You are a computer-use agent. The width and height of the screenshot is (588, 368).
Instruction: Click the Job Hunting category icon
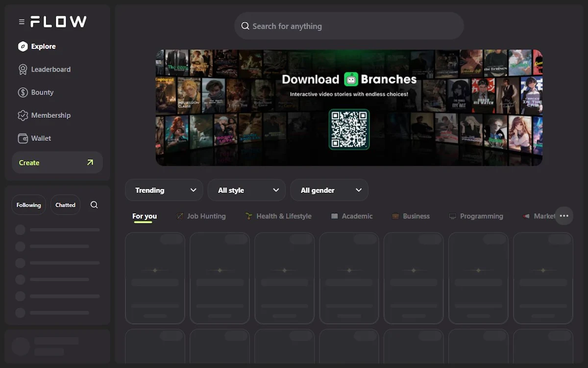click(180, 216)
